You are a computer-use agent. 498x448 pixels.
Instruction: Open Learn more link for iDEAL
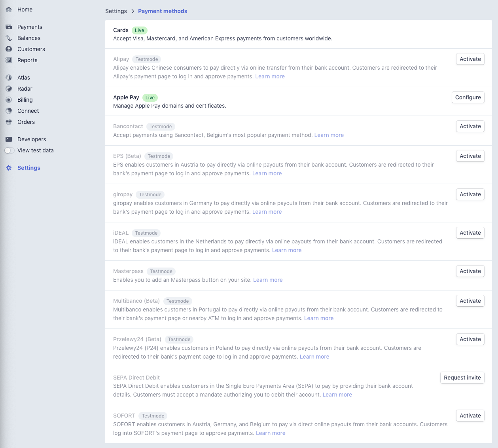(287, 250)
